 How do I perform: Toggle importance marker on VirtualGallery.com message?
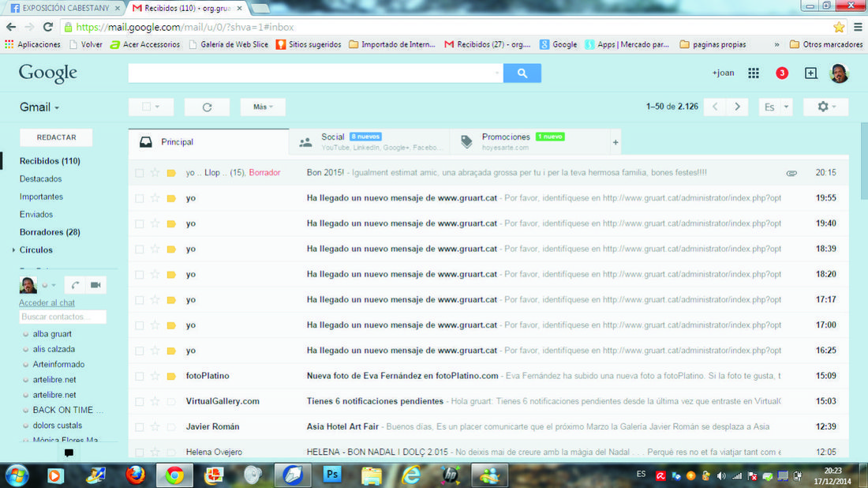[171, 402]
